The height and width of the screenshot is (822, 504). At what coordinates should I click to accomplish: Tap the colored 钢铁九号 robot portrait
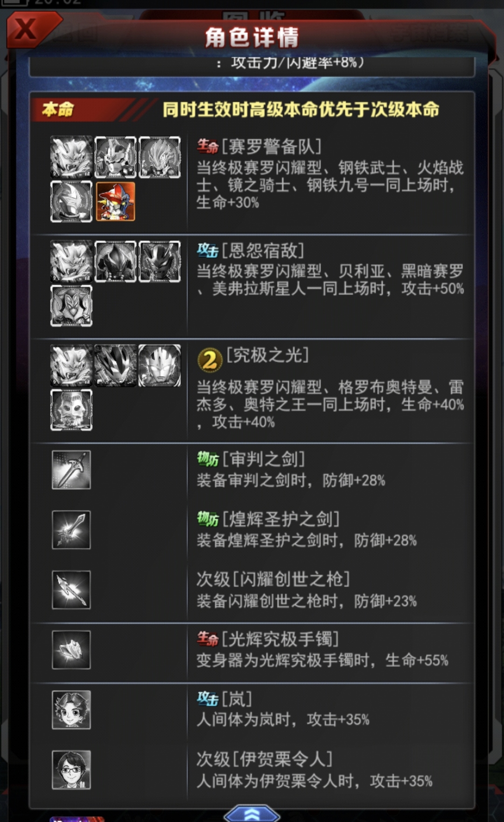click(x=116, y=201)
